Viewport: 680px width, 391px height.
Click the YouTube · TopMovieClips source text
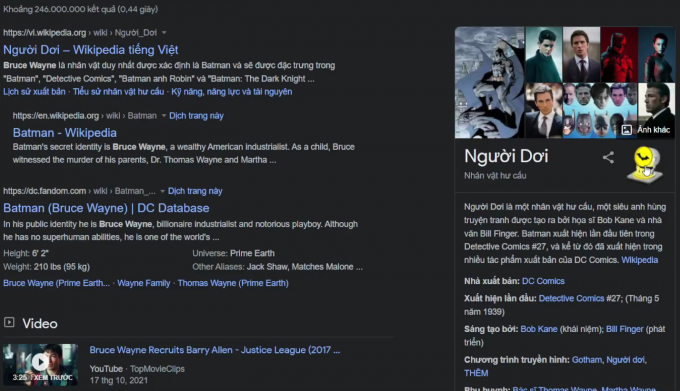pyautogui.click(x=137, y=369)
